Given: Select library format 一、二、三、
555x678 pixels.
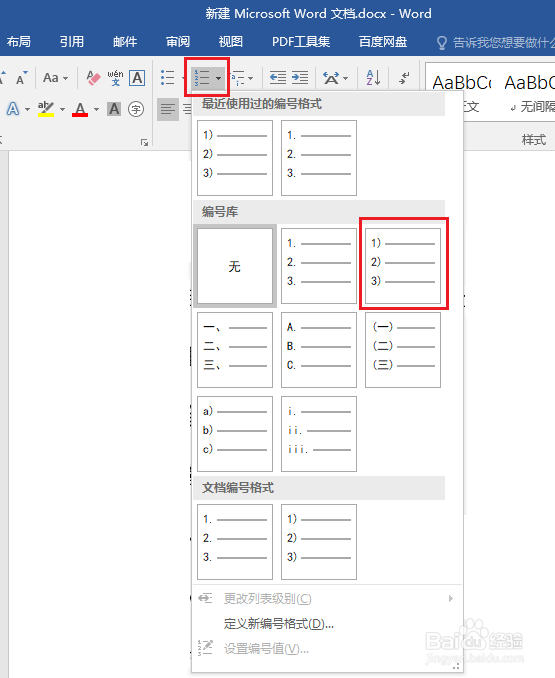Looking at the screenshot, I should point(235,350).
